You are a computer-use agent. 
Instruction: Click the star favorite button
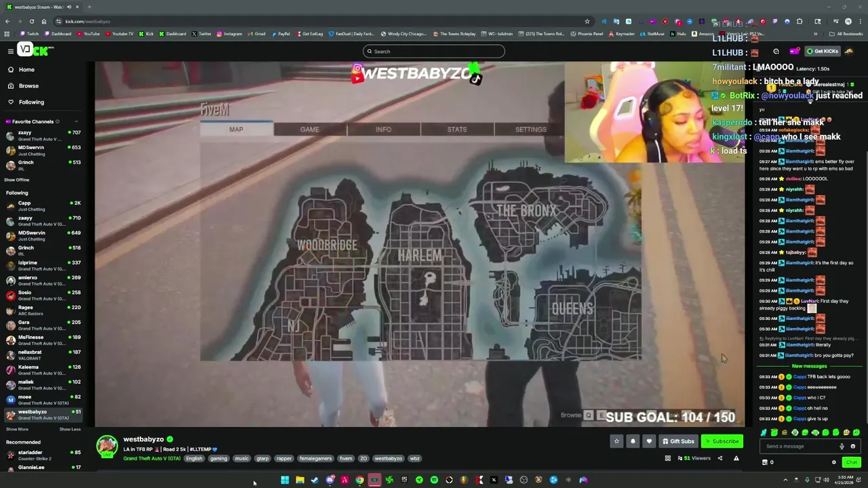point(616,441)
